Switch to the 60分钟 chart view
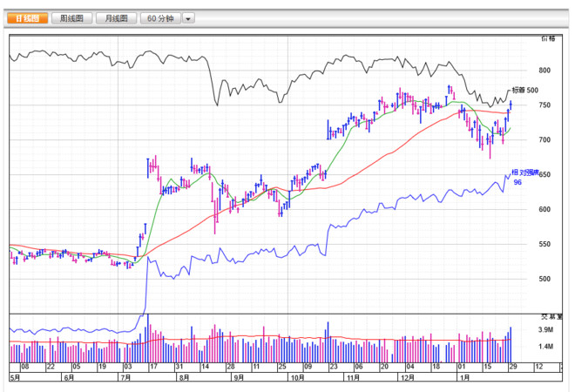 pos(160,18)
